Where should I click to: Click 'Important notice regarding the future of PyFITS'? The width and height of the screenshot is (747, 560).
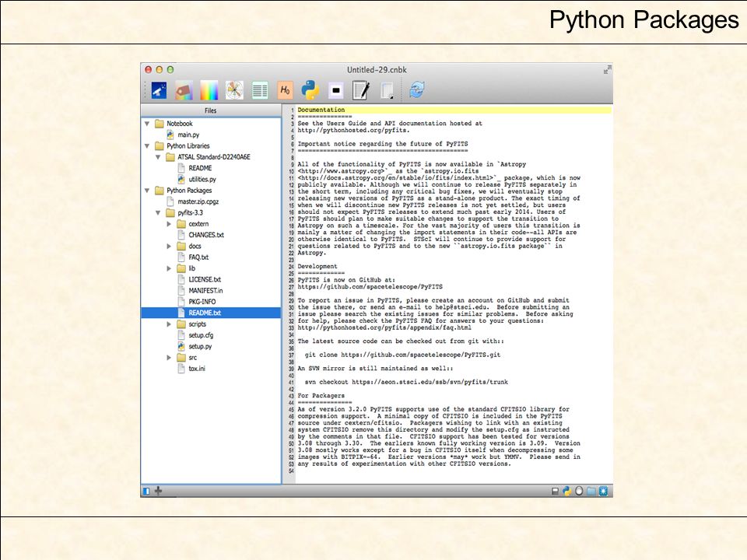(383, 144)
